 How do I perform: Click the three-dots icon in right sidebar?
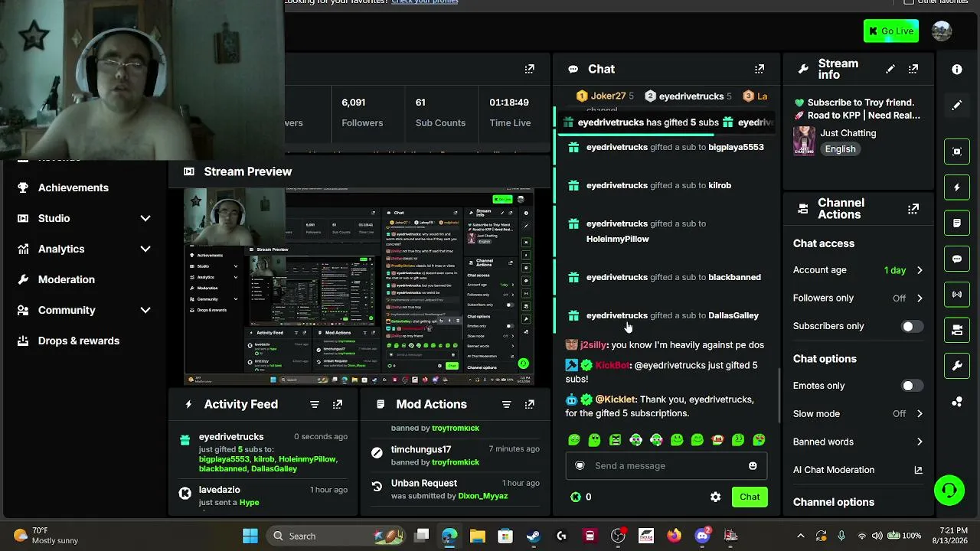tap(957, 402)
